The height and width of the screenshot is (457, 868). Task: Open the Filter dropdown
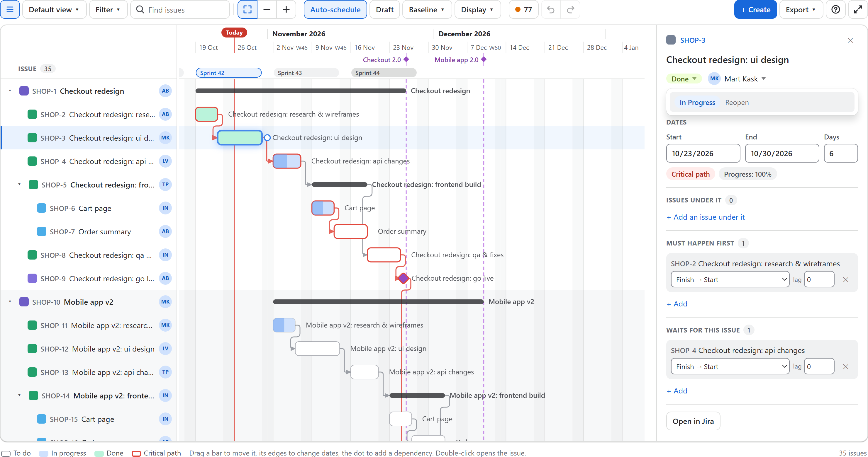(x=108, y=9)
